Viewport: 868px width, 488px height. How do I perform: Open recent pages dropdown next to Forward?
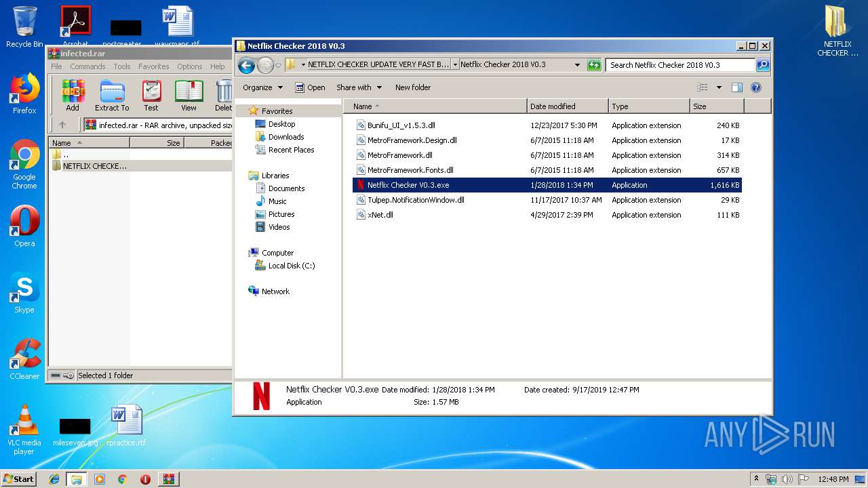coord(278,66)
